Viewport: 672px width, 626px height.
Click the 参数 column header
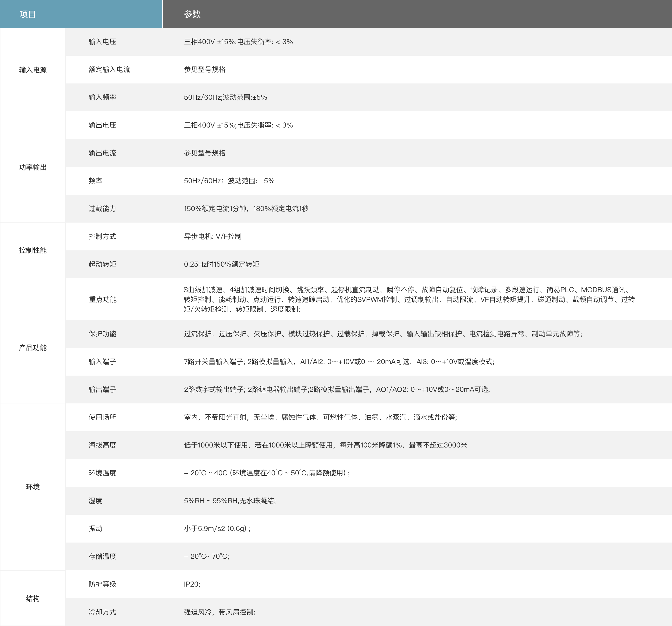192,14
